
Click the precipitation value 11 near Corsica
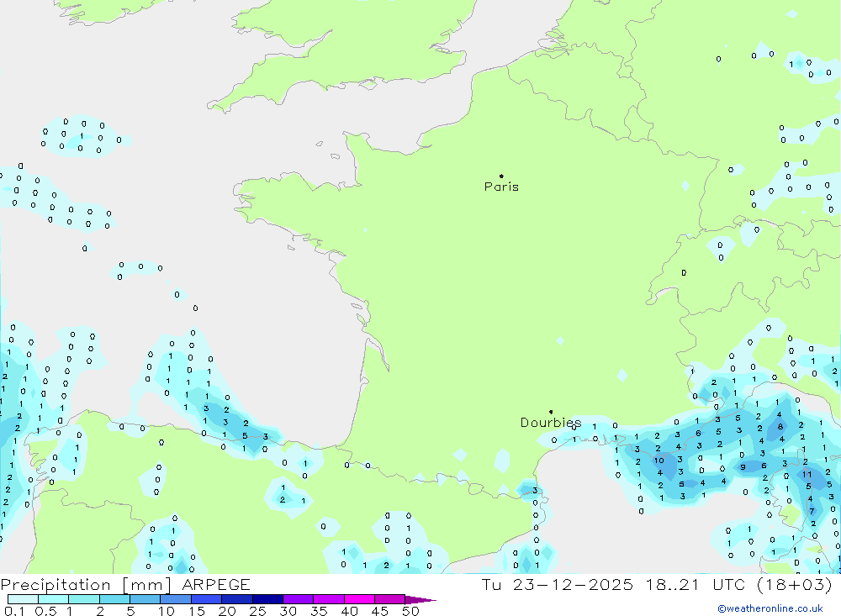(x=807, y=475)
